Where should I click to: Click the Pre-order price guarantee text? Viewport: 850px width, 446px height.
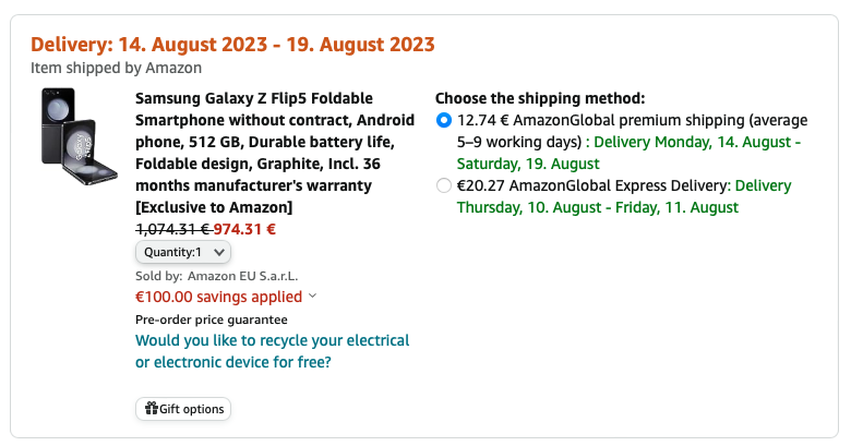[211, 320]
